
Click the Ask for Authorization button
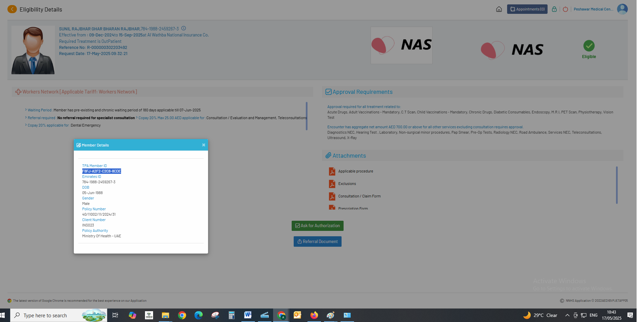[318, 226]
